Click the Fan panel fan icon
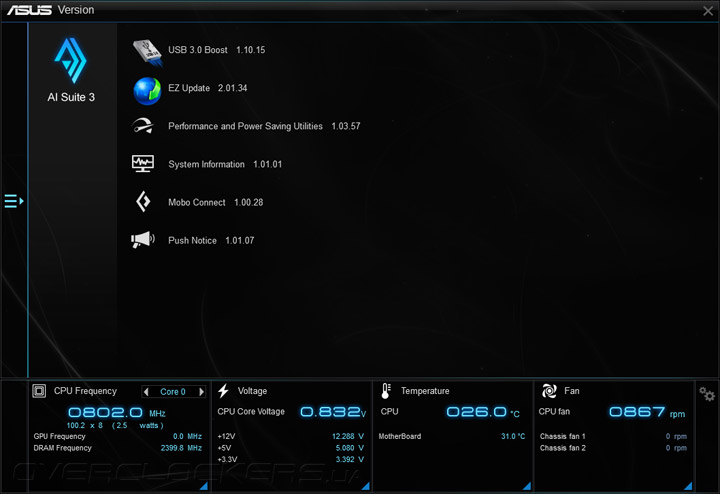The height and width of the screenshot is (494, 720). click(x=549, y=391)
